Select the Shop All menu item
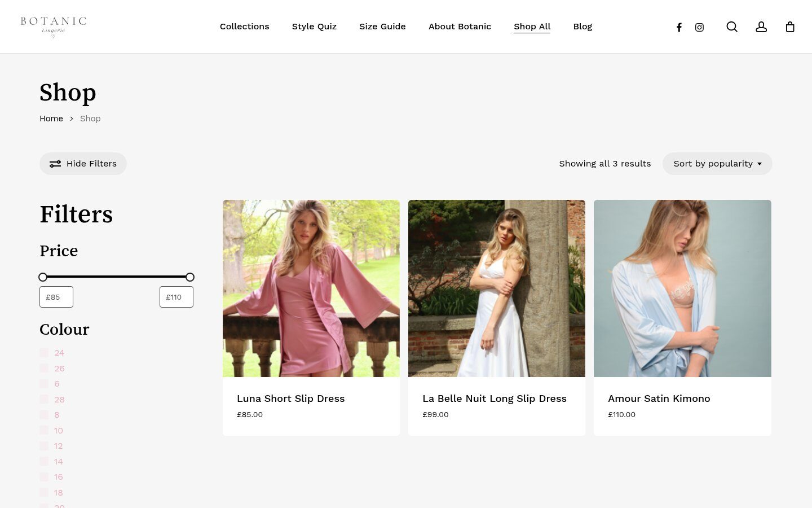812x508 pixels. (x=532, y=27)
